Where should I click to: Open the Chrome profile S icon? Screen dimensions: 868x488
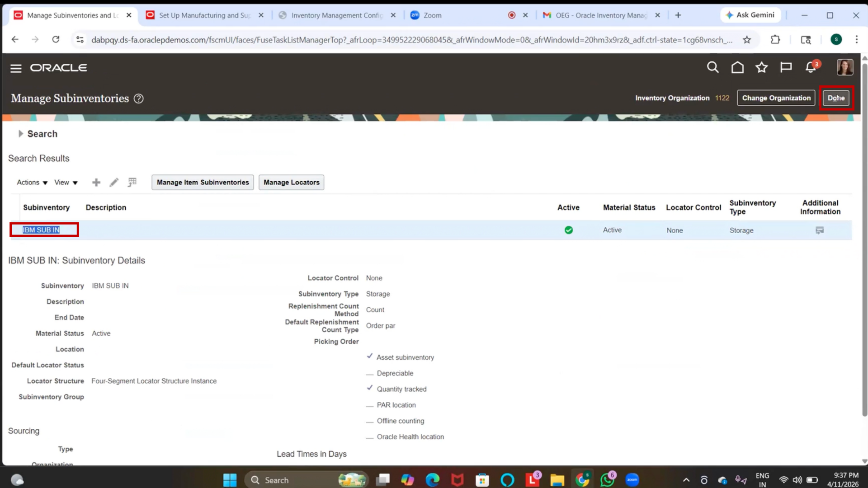pyautogui.click(x=836, y=40)
